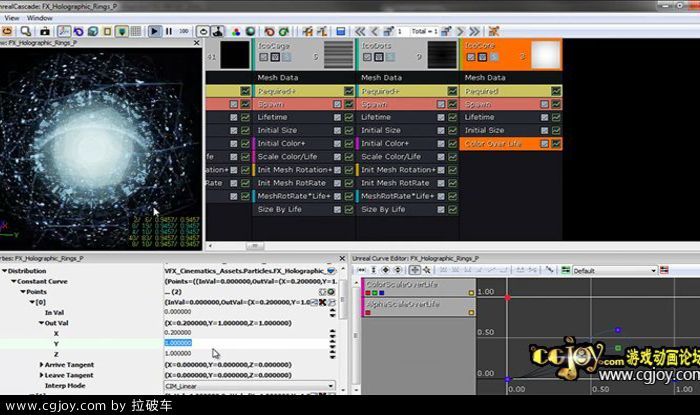Toggle IcoCage Initial Size module checkbox
The height and width of the screenshot is (415, 700).
pyautogui.click(x=337, y=130)
